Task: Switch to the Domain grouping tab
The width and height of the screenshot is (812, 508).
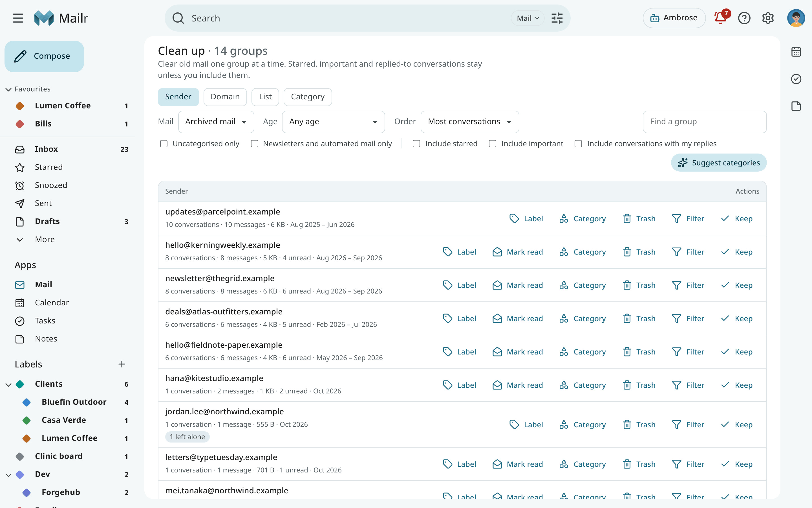Action: click(x=225, y=97)
